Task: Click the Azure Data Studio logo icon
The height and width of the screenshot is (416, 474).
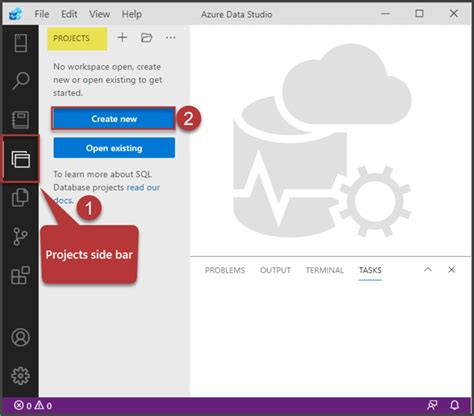Action: pyautogui.click(x=15, y=14)
